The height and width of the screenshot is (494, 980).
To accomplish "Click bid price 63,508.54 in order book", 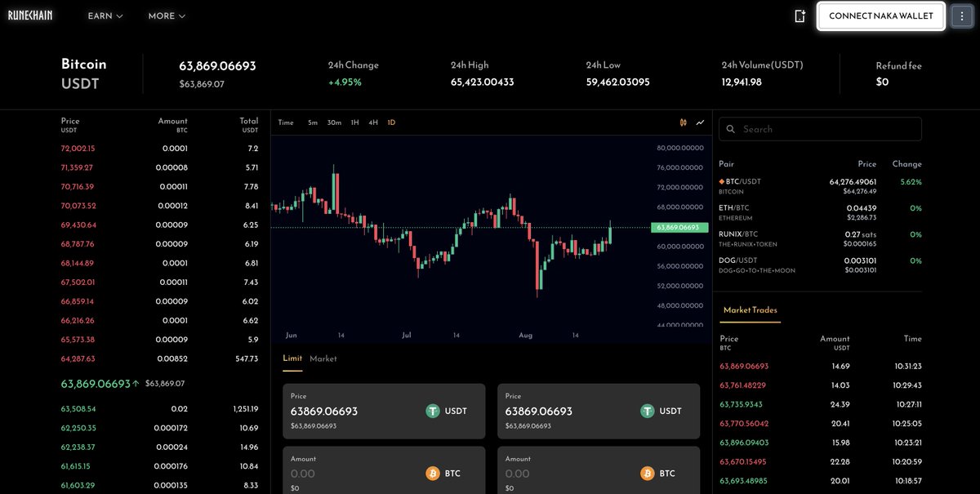I will coord(78,409).
